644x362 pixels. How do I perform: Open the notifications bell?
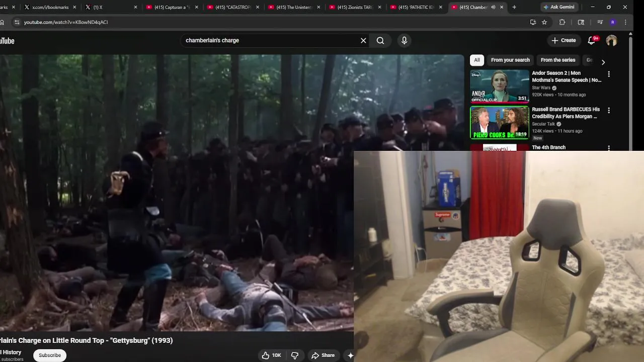click(592, 40)
